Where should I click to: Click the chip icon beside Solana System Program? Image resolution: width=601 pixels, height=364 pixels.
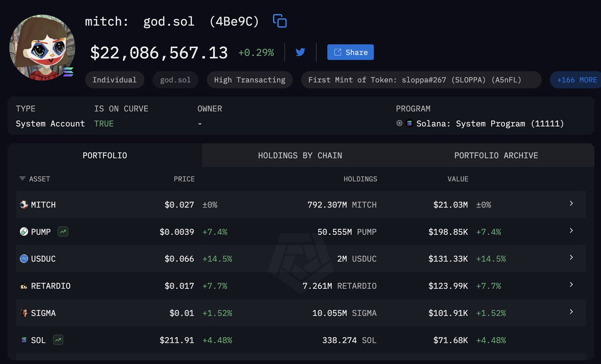click(399, 123)
